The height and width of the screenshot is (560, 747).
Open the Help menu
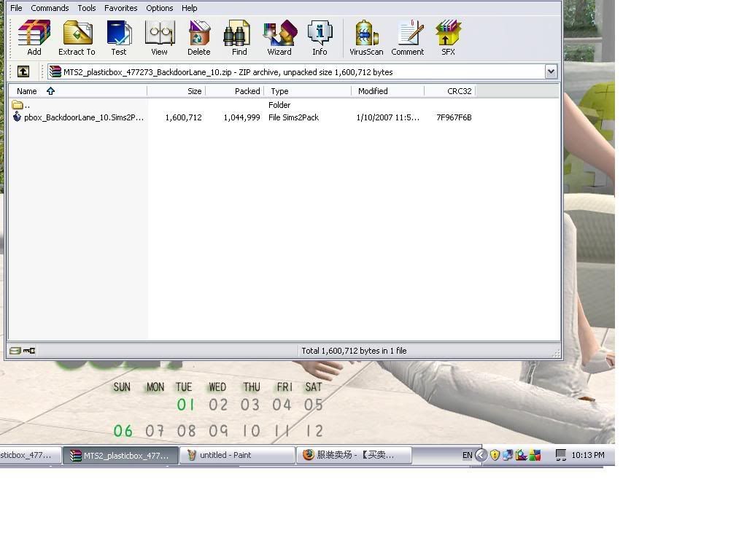coord(189,8)
